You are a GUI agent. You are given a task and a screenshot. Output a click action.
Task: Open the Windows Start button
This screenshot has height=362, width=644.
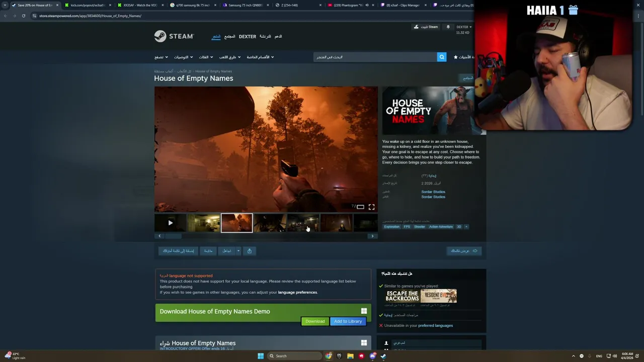pyautogui.click(x=261, y=356)
